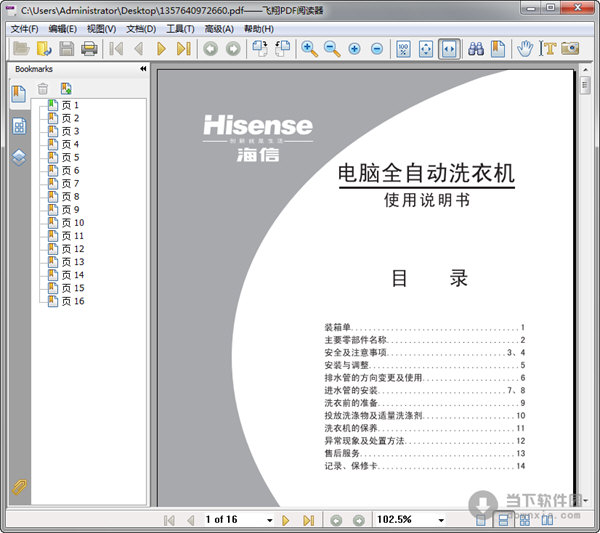The width and height of the screenshot is (600, 533).
Task: Go to first page in bottom bar
Action: (169, 520)
